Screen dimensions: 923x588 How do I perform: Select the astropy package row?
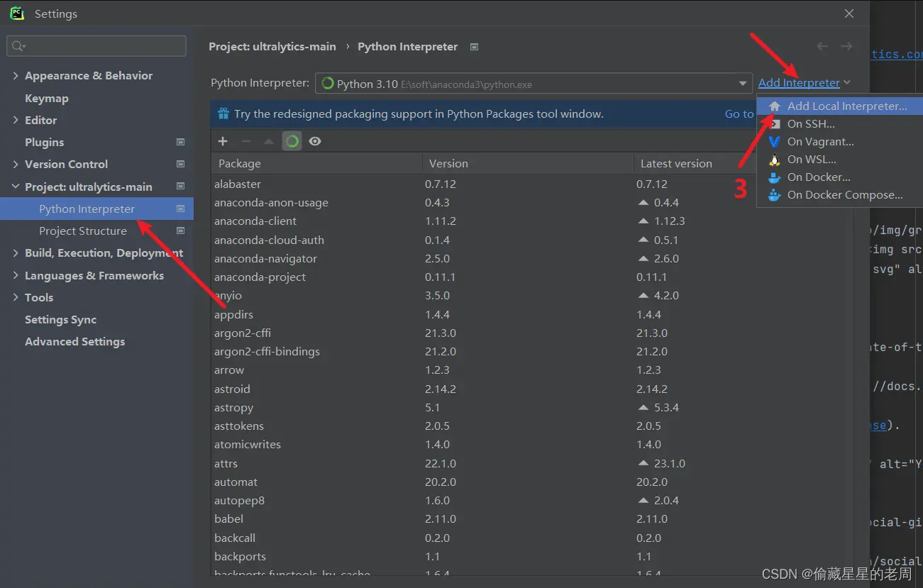(x=532, y=407)
